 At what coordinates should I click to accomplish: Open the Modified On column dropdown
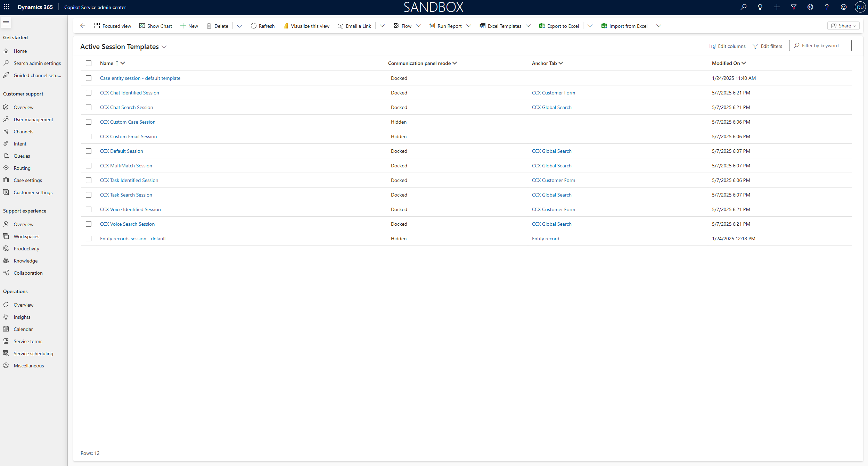click(x=744, y=63)
